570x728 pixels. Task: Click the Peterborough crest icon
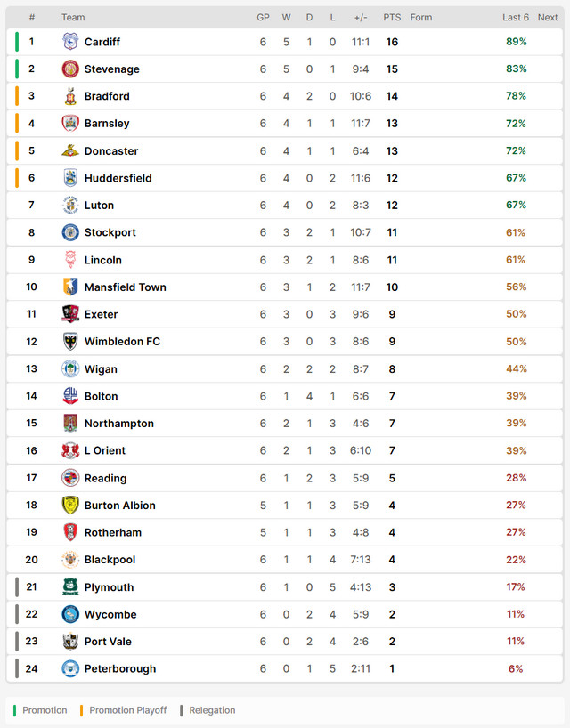70,668
